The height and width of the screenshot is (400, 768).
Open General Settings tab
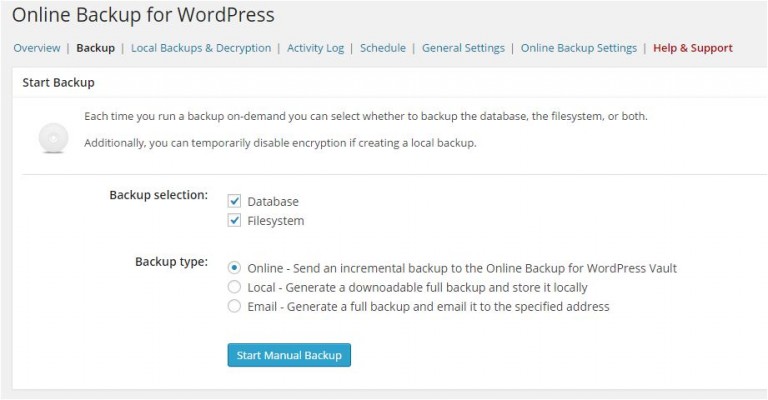coord(462,48)
